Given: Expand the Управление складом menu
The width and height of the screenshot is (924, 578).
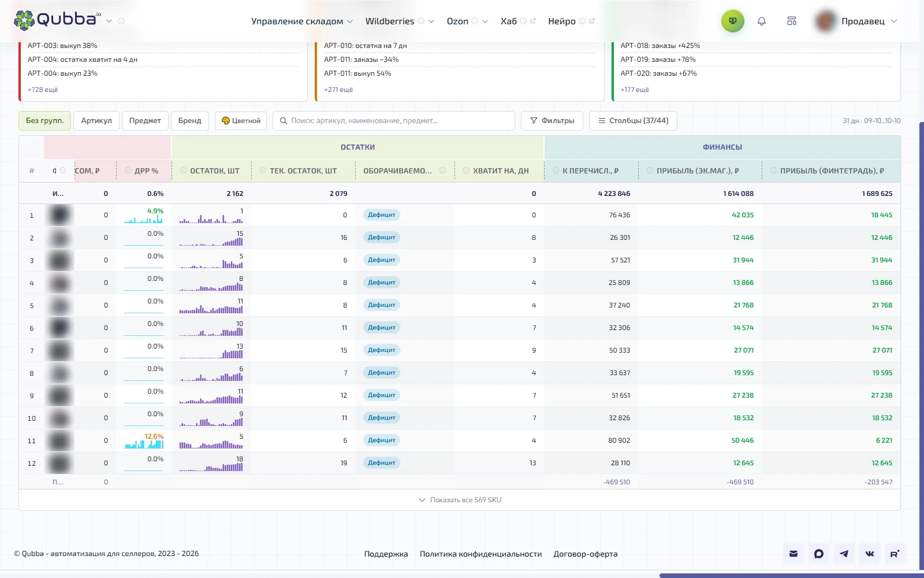Looking at the screenshot, I should point(302,21).
